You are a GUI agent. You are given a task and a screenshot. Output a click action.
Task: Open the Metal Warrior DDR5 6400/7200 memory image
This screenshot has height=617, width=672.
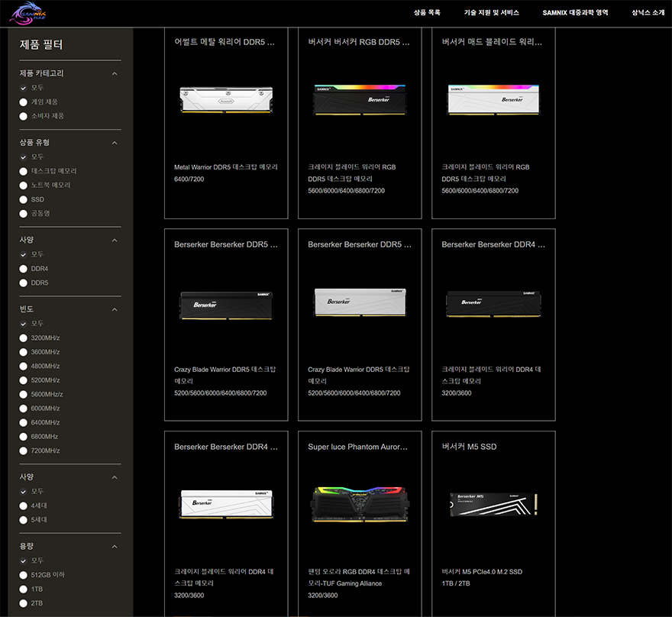pyautogui.click(x=226, y=100)
